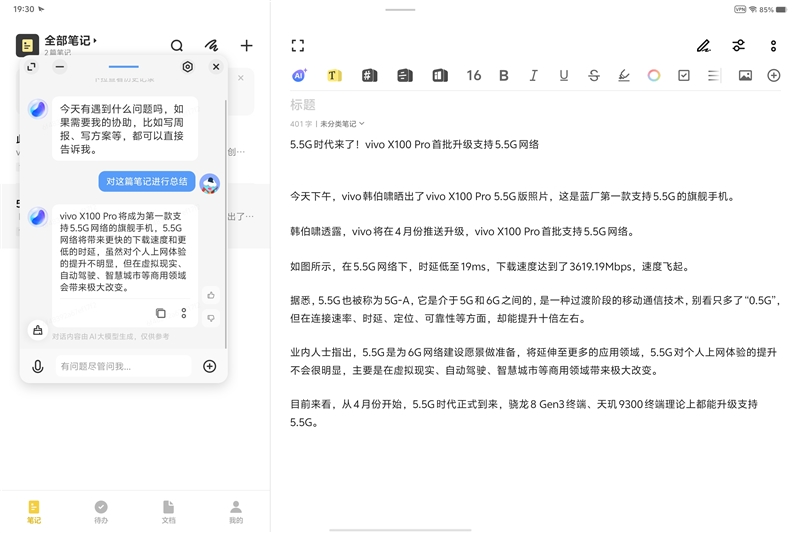
Task: Check the battery 85% status indicator
Action: click(x=772, y=9)
